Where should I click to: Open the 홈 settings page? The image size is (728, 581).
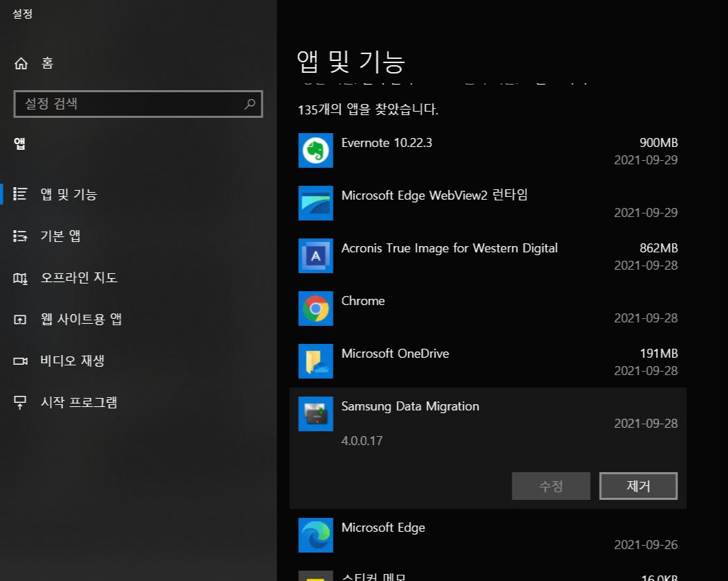point(139,63)
